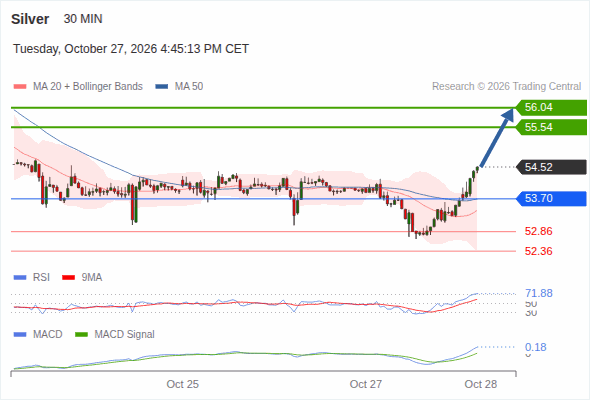Click the 53.70 blue pivot price tag
Viewport: 590px width, 400px height.
coord(551,198)
